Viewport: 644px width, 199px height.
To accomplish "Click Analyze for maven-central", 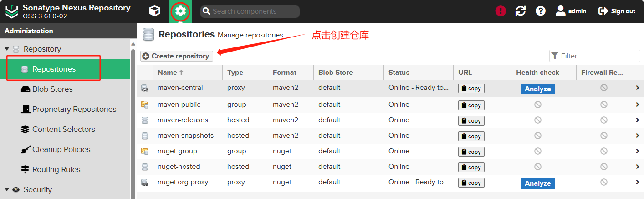I will 537,89.
